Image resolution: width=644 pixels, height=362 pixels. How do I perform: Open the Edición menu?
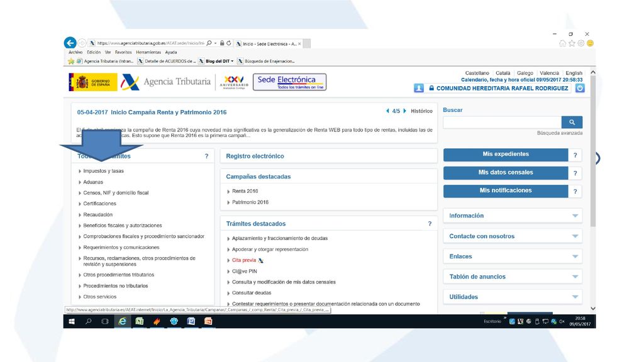pos(94,52)
